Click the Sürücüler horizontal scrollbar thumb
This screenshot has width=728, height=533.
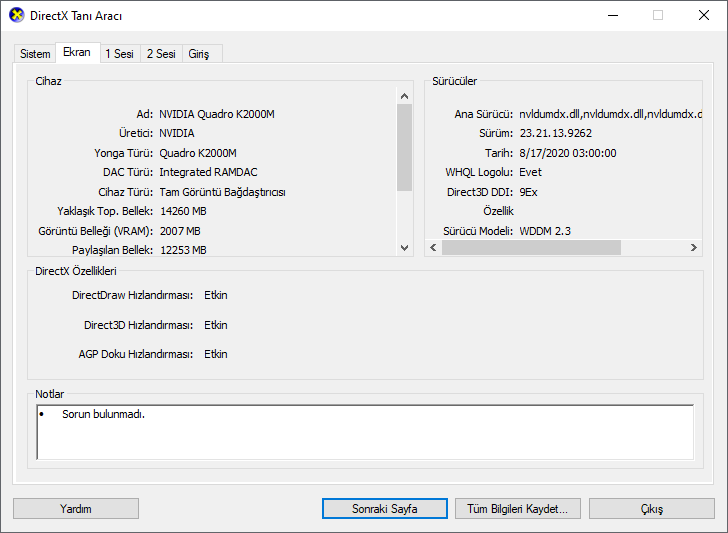click(531, 247)
